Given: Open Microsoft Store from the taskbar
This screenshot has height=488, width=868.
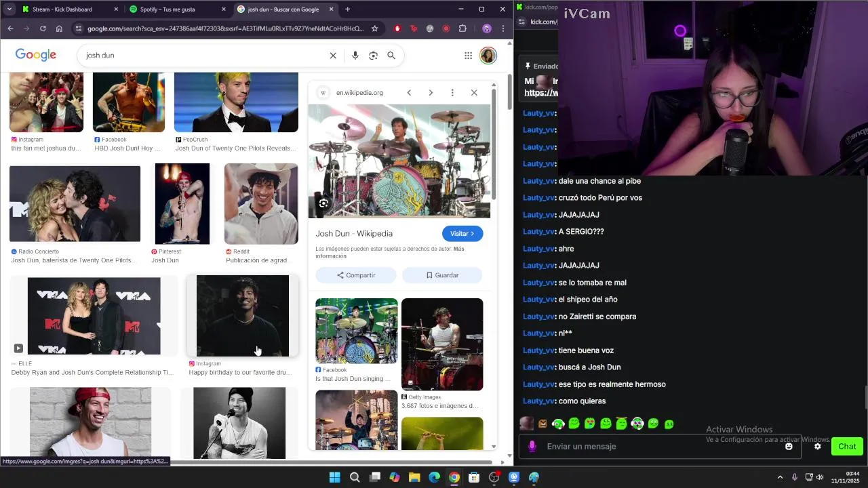Looking at the screenshot, I should [x=474, y=477].
